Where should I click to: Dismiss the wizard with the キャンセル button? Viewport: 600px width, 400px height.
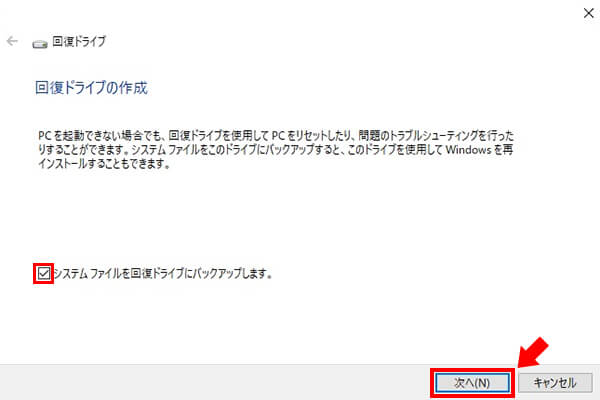click(x=555, y=383)
